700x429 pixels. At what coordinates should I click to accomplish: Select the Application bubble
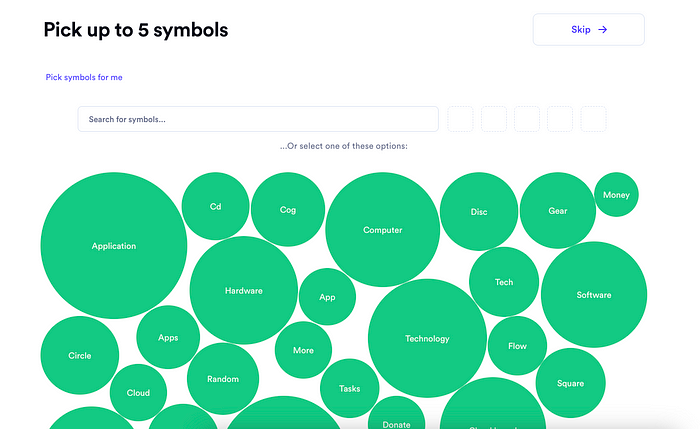[x=114, y=246]
